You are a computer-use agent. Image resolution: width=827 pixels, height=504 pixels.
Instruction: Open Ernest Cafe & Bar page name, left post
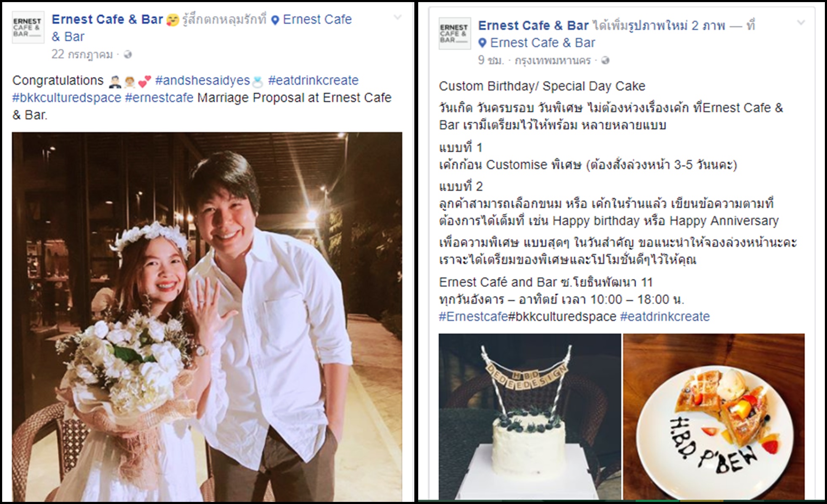[107, 19]
